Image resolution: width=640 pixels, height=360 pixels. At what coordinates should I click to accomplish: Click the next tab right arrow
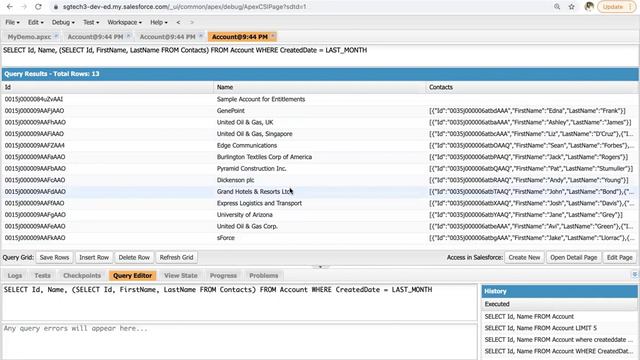192,22
